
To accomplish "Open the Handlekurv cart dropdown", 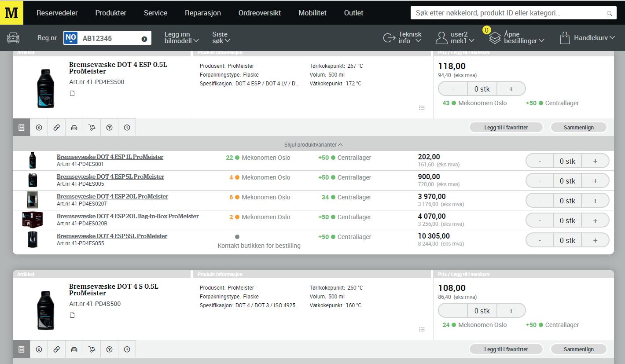I will tap(587, 38).
